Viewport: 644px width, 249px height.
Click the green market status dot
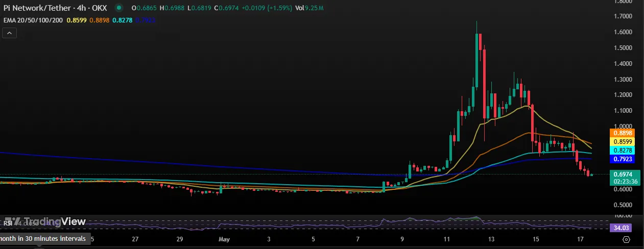tap(119, 8)
